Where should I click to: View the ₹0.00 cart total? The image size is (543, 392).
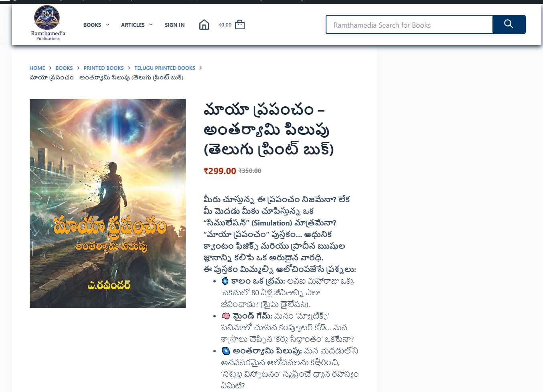pyautogui.click(x=225, y=25)
